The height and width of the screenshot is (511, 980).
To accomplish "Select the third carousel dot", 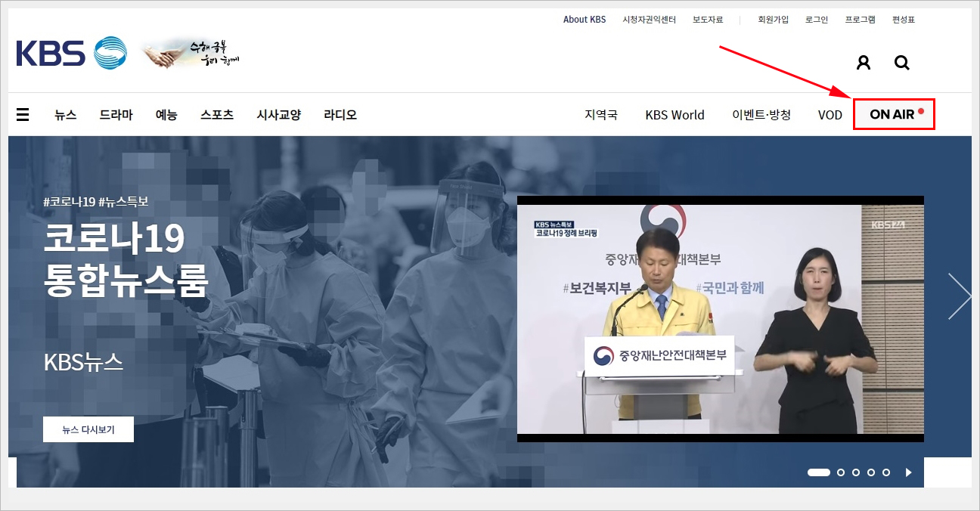I will (856, 472).
